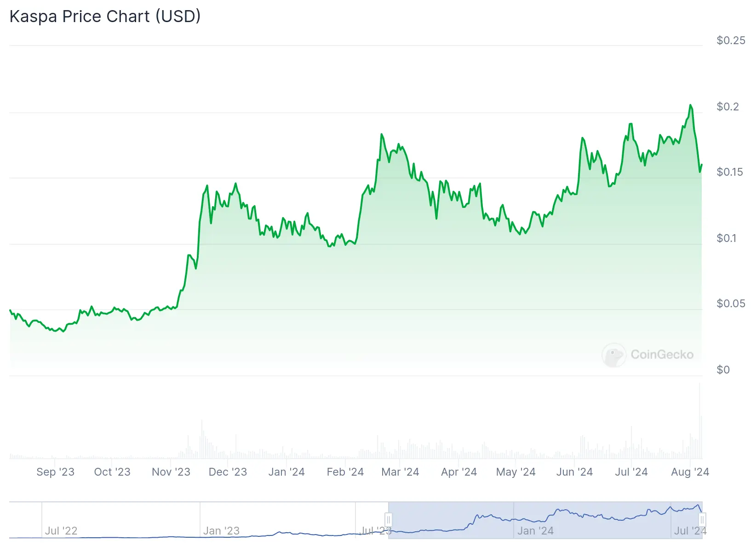Click the Mar '24 x-axis label
756x552 pixels.
pos(400,472)
